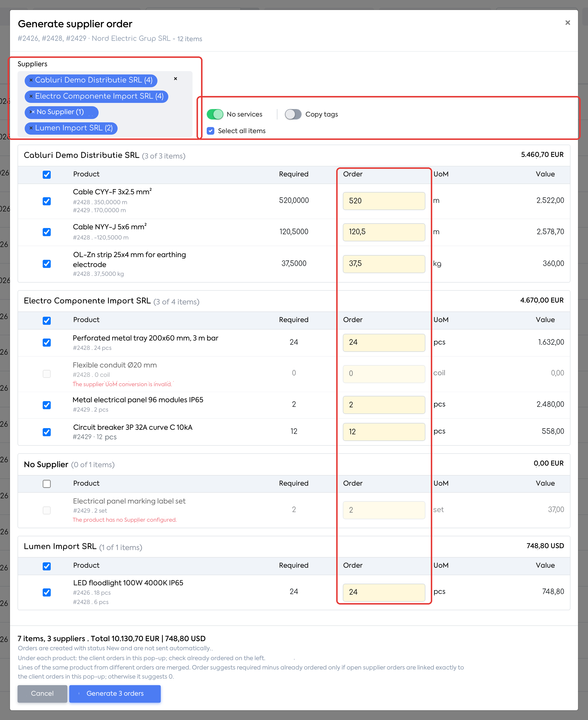Remove Lumen Import SRL supplier tag

pos(31,128)
